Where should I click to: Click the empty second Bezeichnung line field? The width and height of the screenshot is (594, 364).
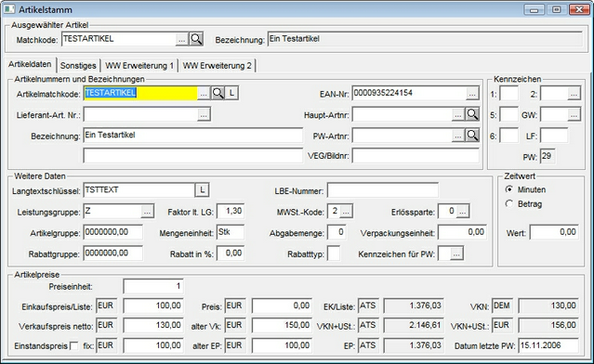[192, 155]
